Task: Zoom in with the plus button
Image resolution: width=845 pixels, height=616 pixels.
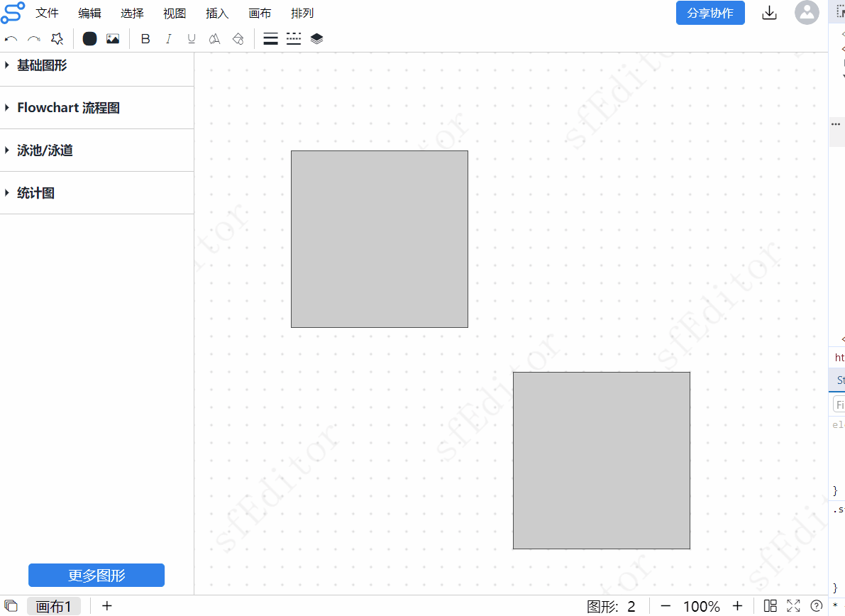Action: [x=738, y=606]
